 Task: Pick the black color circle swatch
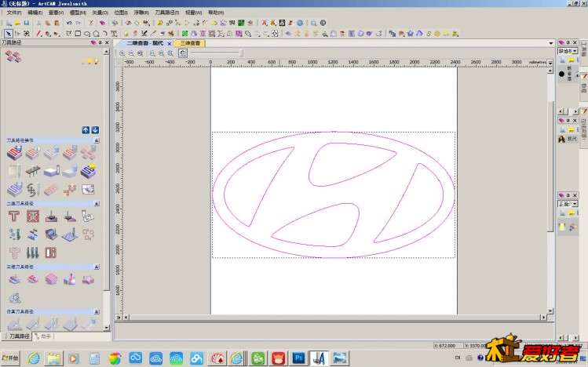[561, 74]
